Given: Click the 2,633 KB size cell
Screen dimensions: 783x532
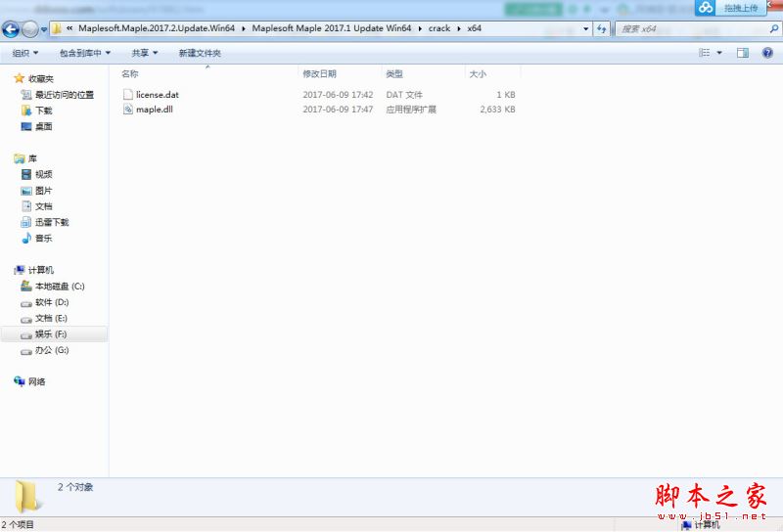Looking at the screenshot, I should click(x=497, y=110).
